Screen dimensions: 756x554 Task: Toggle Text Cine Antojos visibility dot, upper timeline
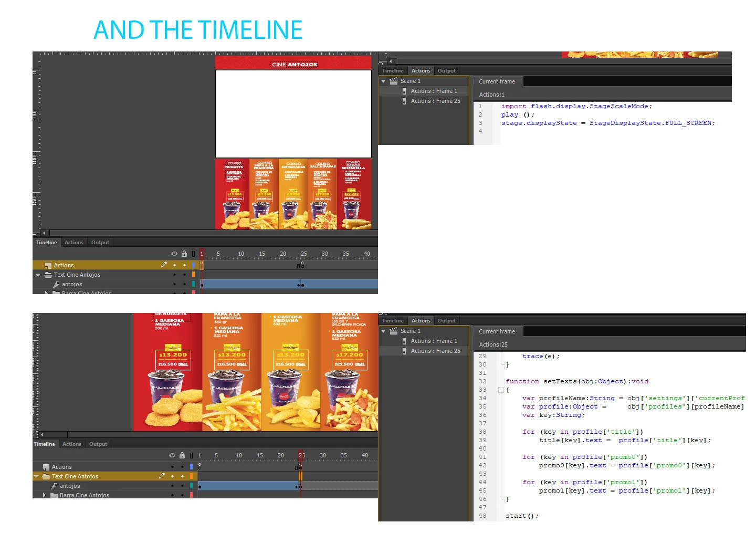pyautogui.click(x=175, y=275)
